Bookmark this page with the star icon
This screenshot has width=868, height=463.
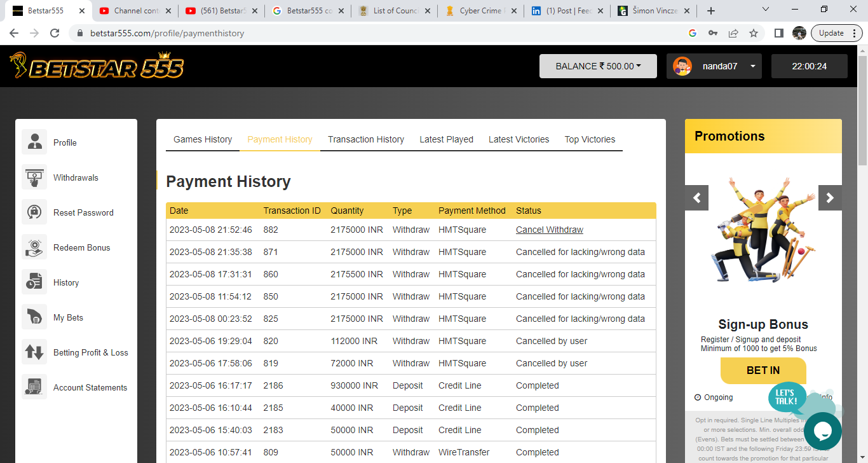tap(754, 33)
